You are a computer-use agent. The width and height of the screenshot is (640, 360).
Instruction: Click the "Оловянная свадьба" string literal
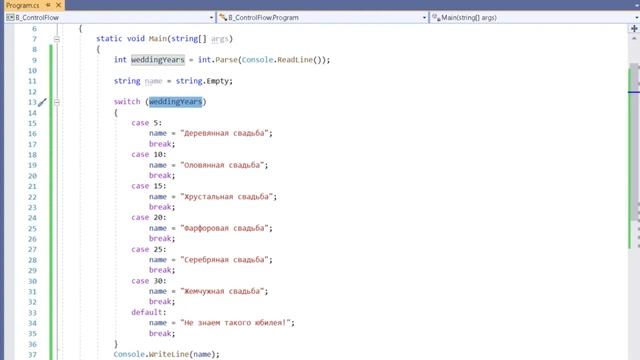pyautogui.click(x=222, y=165)
